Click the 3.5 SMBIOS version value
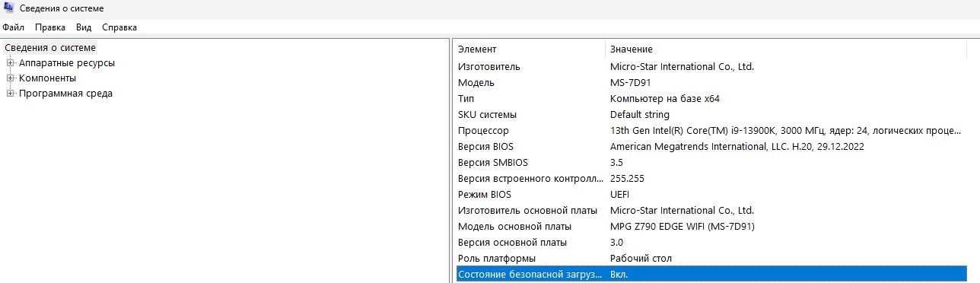This screenshot has height=283, width=980. coord(617,162)
